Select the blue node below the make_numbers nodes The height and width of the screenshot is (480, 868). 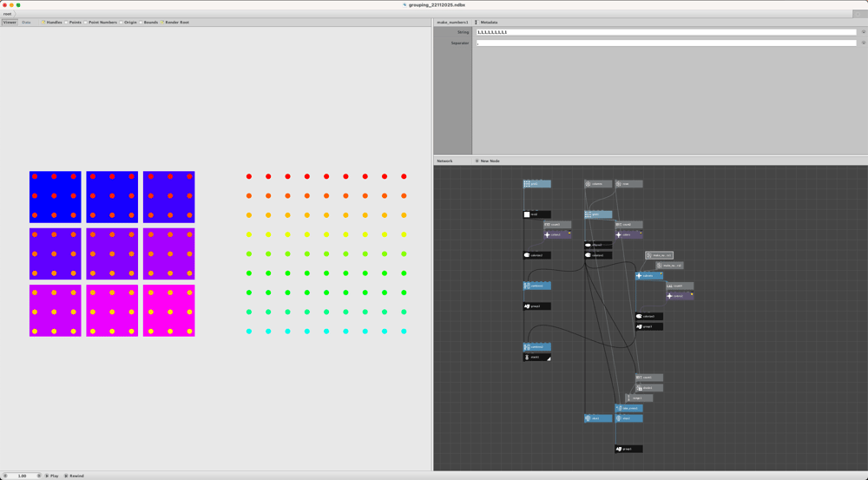coord(648,276)
